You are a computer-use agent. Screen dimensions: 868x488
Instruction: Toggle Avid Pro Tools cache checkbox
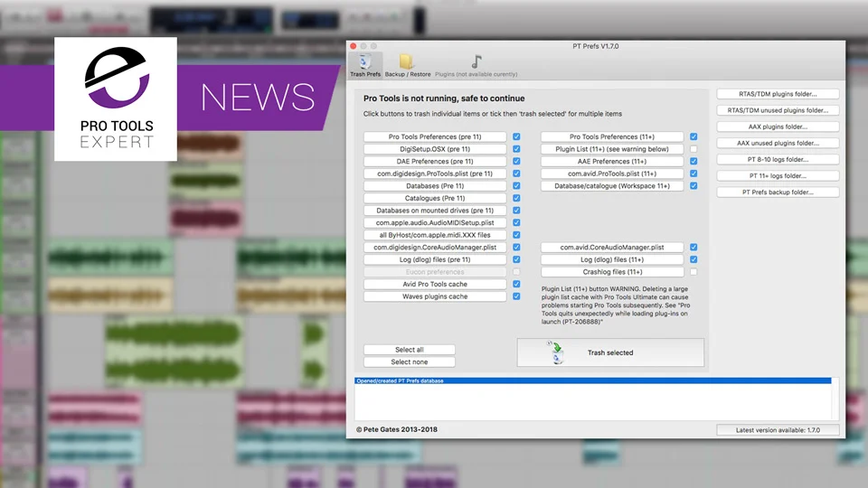pos(516,284)
